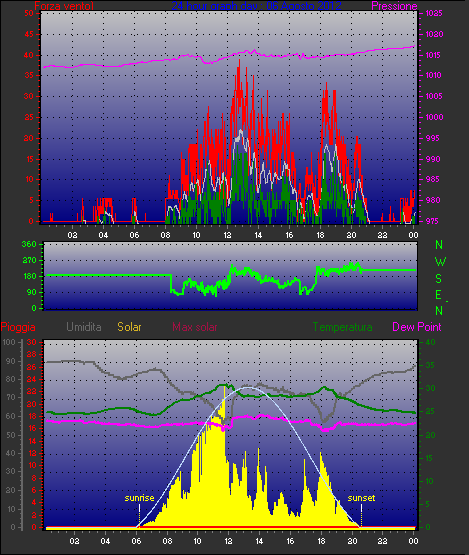Click the W compass direction label

(440, 262)
